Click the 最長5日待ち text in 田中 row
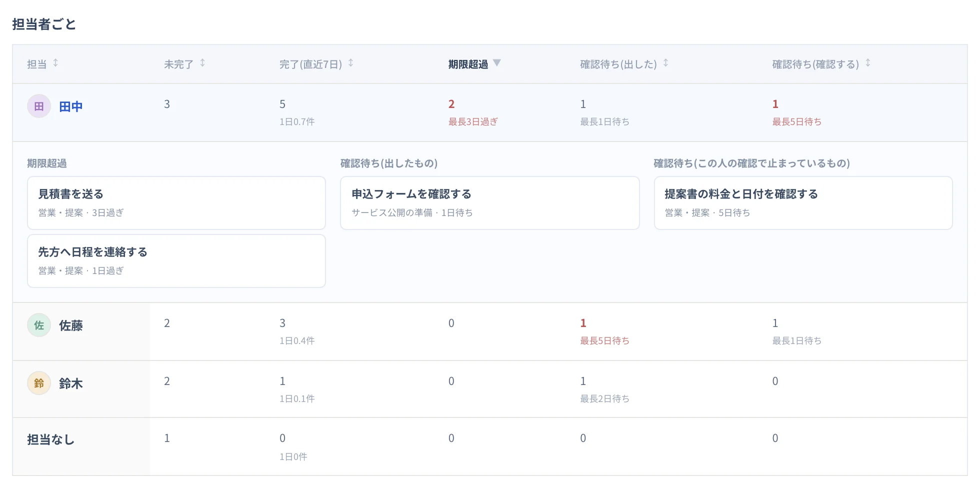 (x=797, y=121)
